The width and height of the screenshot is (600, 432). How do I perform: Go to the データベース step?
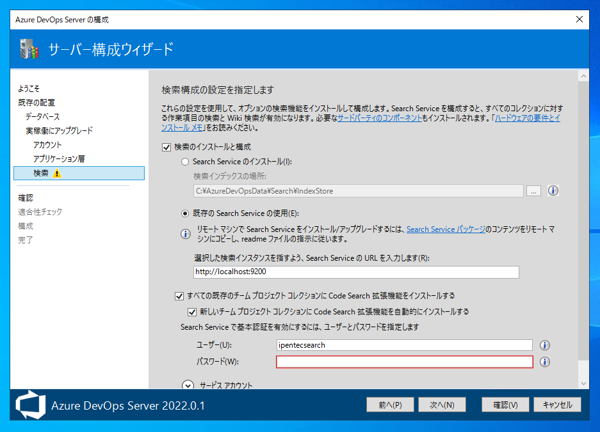pyautogui.click(x=42, y=117)
